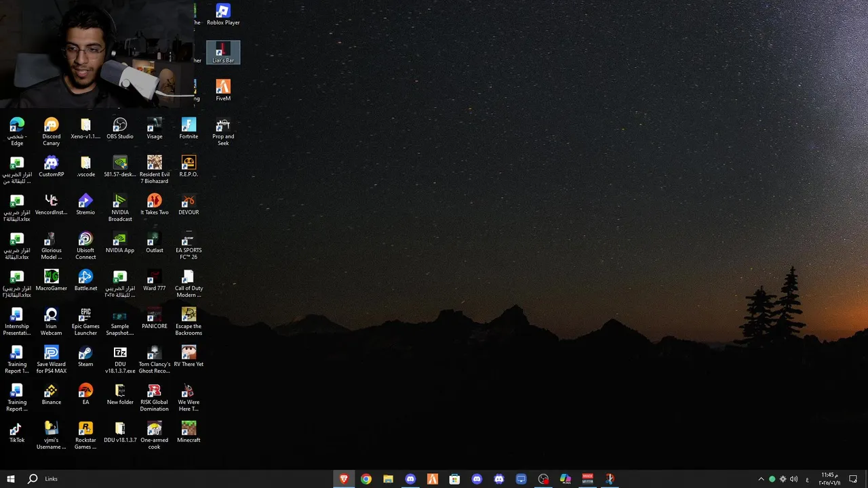Open Microsoft Store in taskbar
The image size is (868, 488).
(x=454, y=479)
